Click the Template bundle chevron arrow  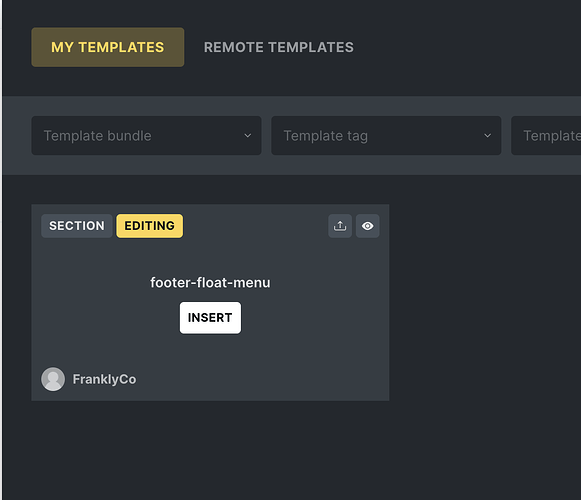click(248, 136)
